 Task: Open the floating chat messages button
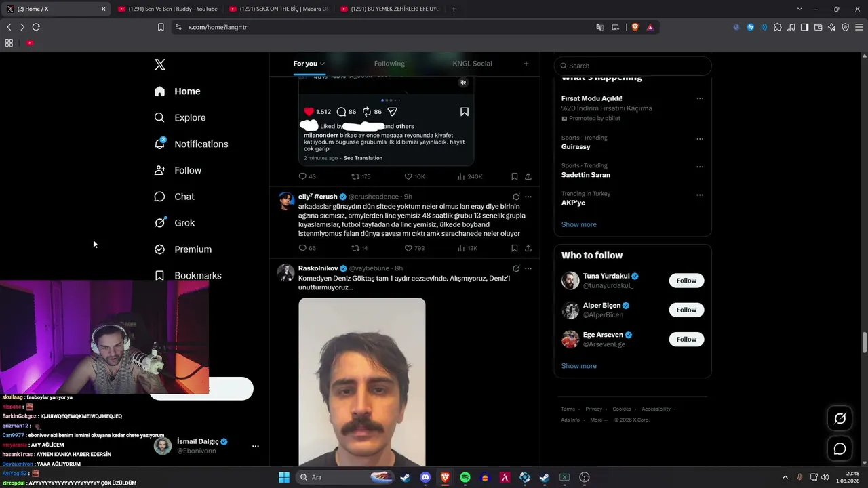pyautogui.click(x=840, y=449)
